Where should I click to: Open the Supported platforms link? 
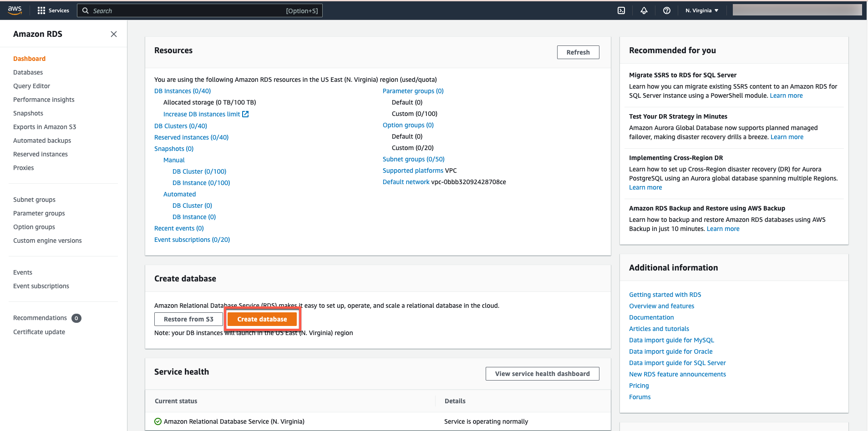tap(413, 170)
